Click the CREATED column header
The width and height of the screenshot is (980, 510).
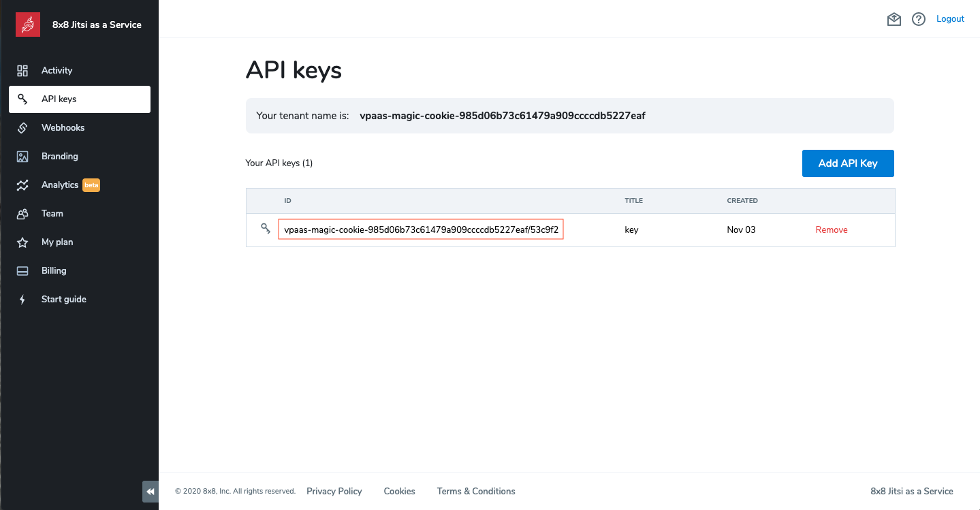coord(742,201)
